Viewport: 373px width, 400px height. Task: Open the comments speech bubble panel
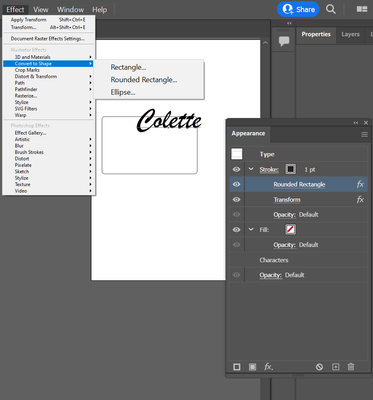click(x=284, y=41)
